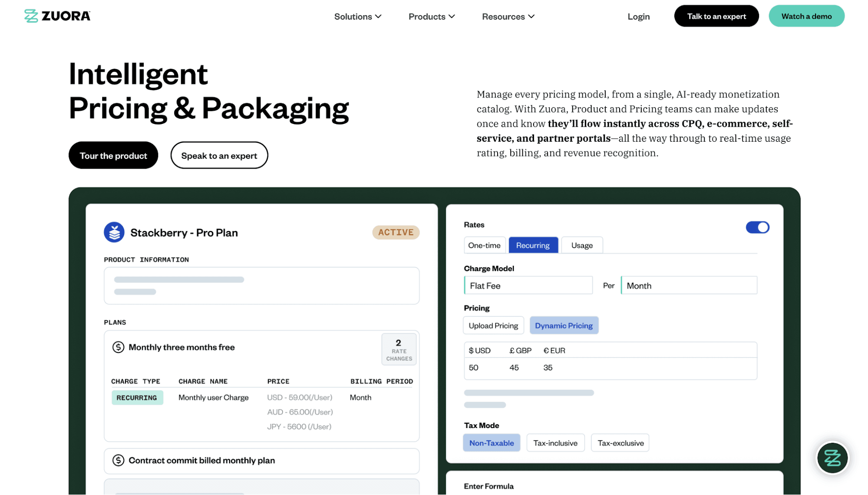Open the 2 Rate Changes badge

pyautogui.click(x=399, y=349)
